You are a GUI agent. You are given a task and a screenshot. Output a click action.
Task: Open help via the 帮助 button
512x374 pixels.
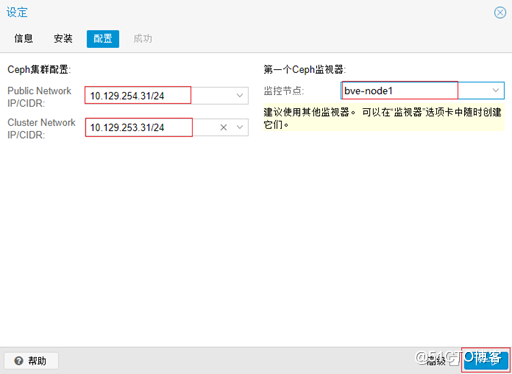pyautogui.click(x=31, y=361)
